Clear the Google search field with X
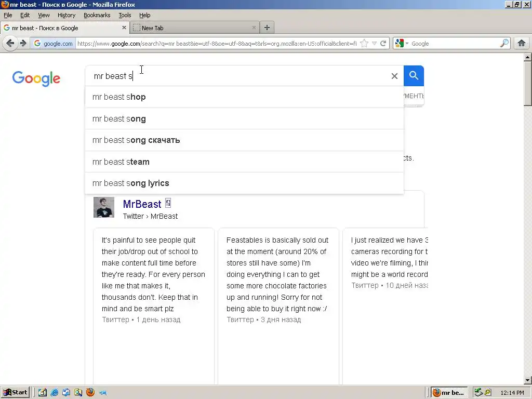 tap(394, 76)
